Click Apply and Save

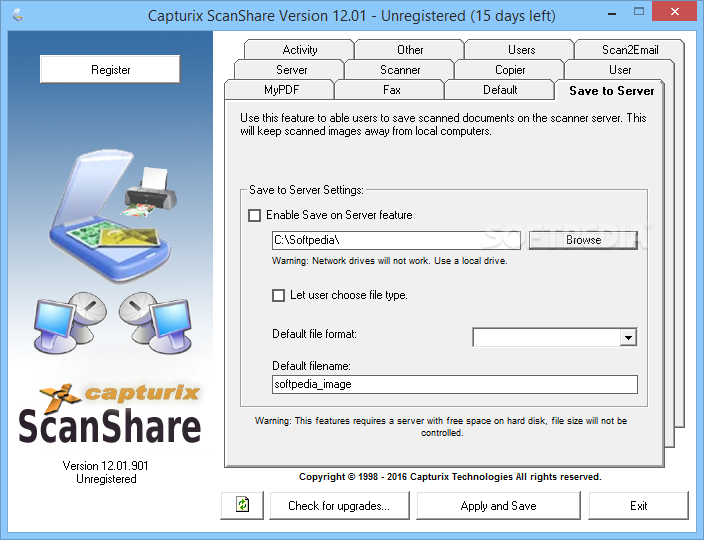[x=498, y=506]
